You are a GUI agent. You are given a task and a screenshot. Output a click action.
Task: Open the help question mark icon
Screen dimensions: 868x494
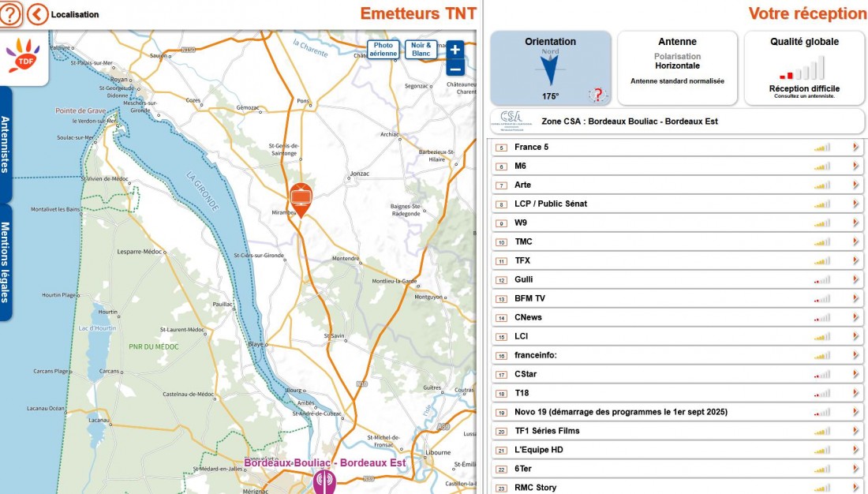(9, 13)
